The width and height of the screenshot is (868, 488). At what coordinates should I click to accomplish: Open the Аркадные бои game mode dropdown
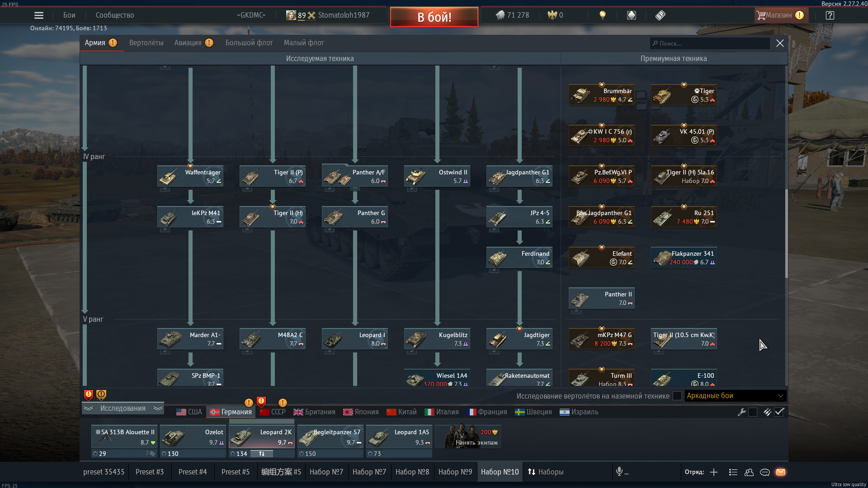tap(735, 396)
